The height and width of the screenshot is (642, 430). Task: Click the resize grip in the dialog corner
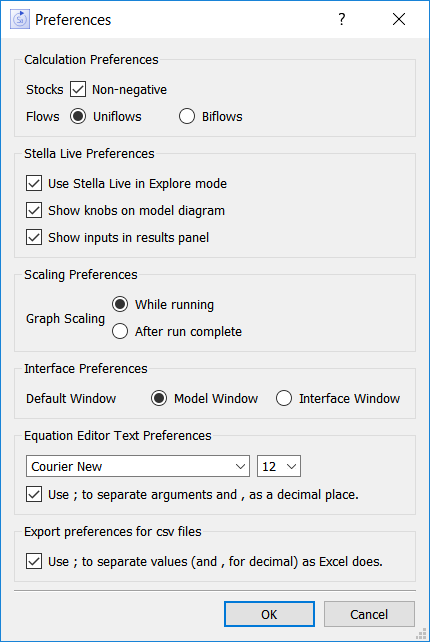click(x=421, y=633)
